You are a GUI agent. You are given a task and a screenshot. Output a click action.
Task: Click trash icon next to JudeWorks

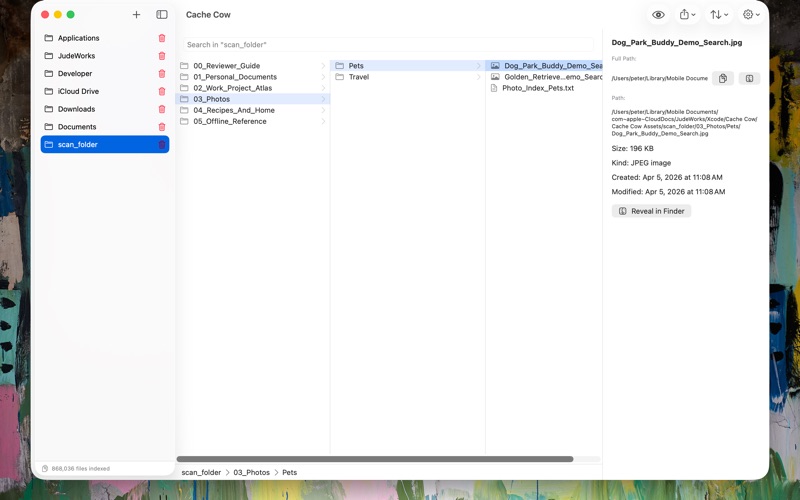[x=162, y=56]
